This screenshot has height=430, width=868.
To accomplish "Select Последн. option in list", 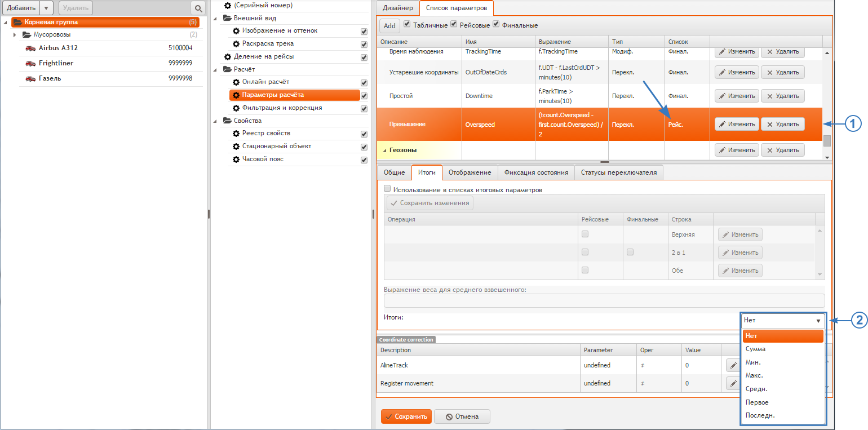I will (783, 415).
